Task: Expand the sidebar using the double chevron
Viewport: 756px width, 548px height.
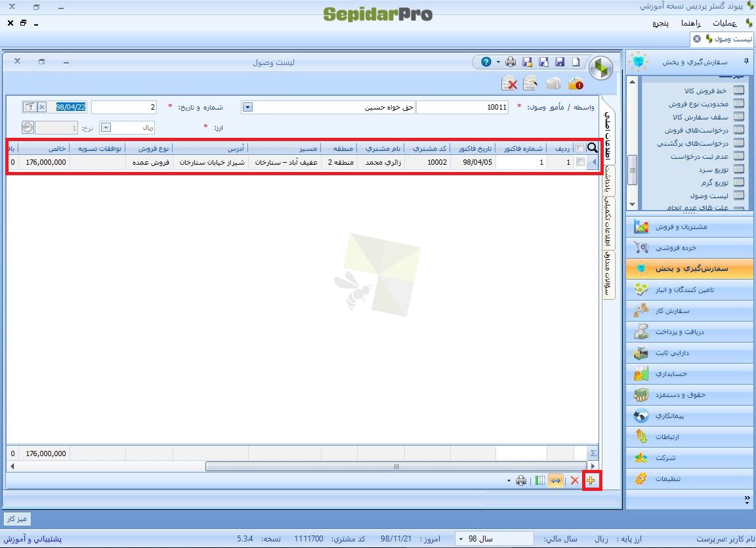Action: tap(747, 499)
